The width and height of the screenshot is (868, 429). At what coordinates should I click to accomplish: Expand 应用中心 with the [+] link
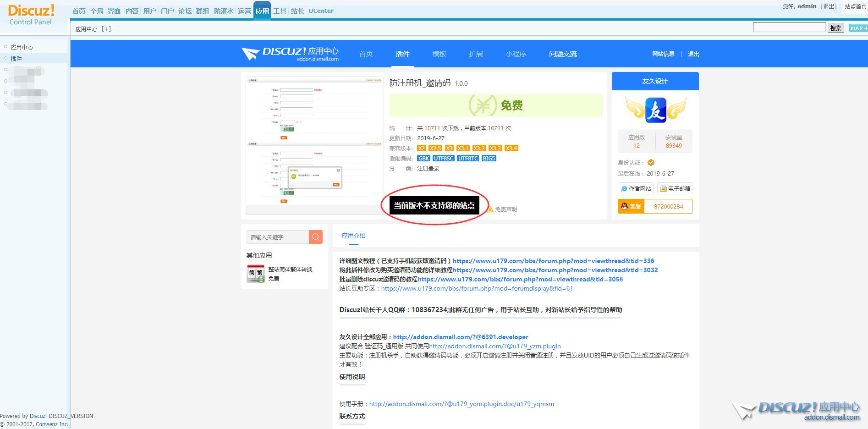106,29
